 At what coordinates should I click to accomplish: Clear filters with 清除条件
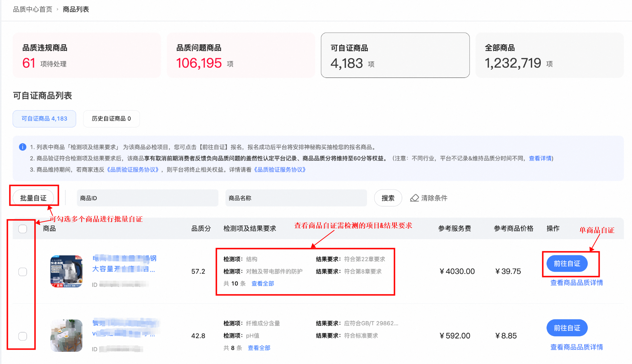(x=429, y=198)
